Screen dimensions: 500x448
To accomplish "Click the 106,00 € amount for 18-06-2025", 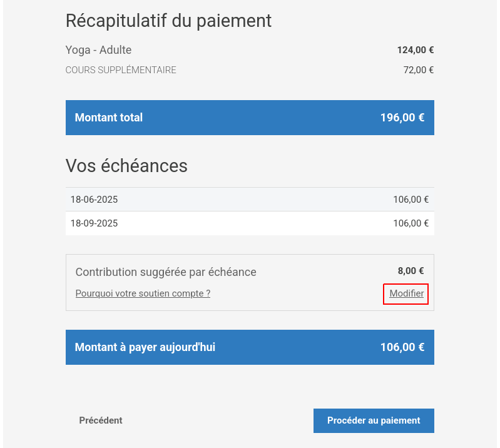I will click(x=411, y=200).
